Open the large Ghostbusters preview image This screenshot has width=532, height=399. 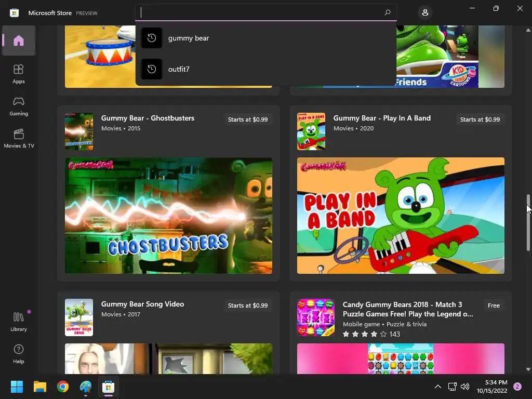(x=168, y=216)
